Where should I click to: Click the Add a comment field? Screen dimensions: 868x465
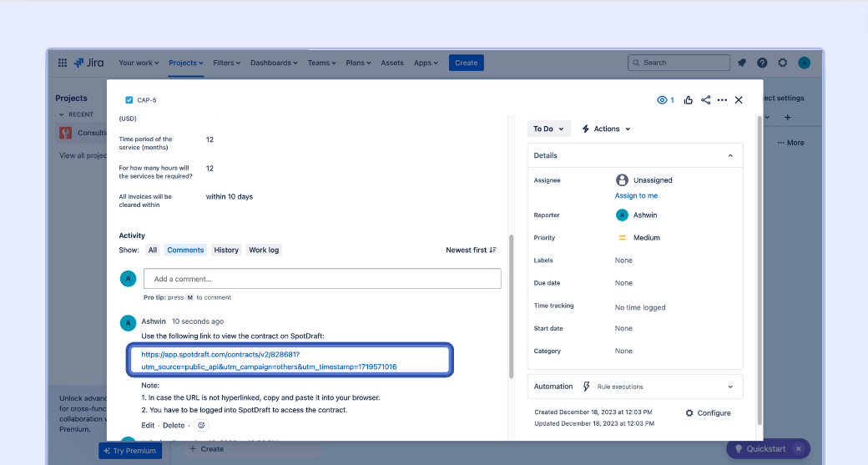[322, 279]
